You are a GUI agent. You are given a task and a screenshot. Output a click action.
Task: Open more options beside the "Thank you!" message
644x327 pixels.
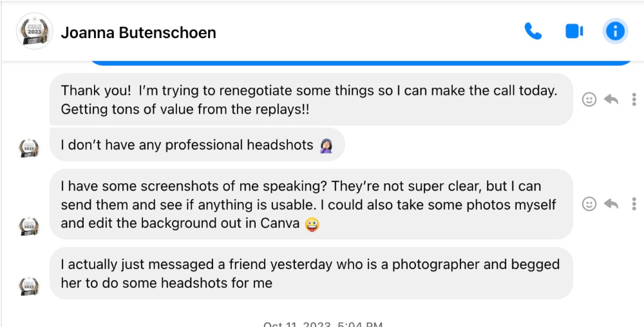click(634, 99)
